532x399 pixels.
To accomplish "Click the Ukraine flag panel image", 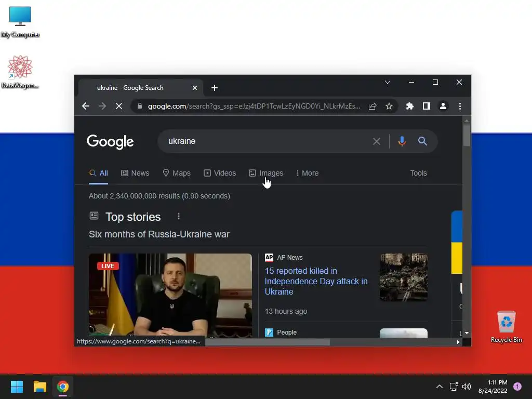I will pyautogui.click(x=457, y=242).
